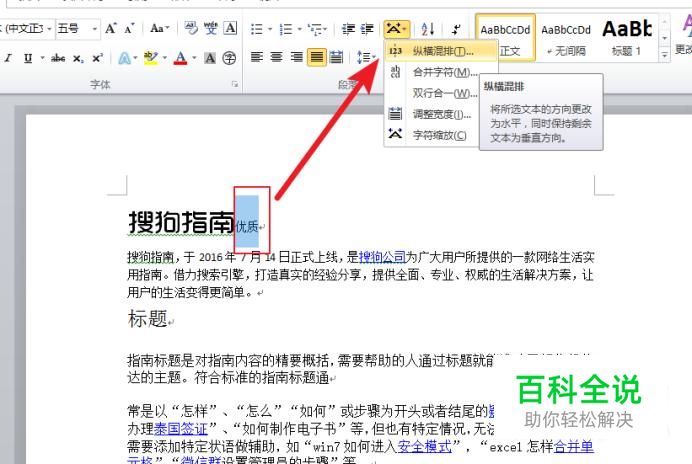Expand the font color dropdown arrow
The width and height of the screenshot is (692, 464).
click(194, 58)
